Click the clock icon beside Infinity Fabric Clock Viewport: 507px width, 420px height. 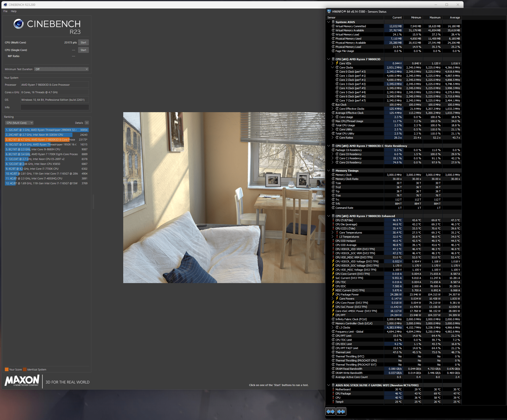pos(333,319)
